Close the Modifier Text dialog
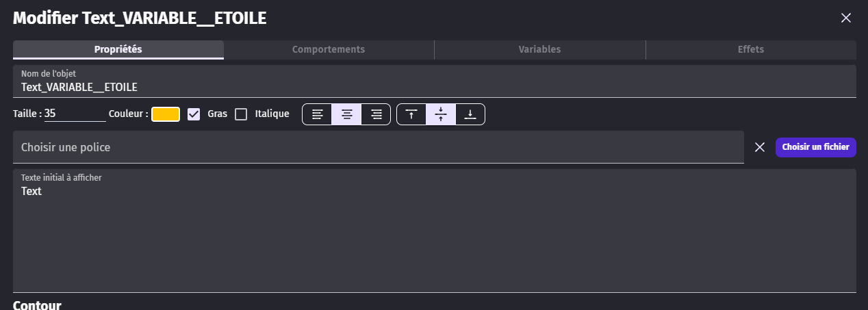This screenshot has width=868, height=310. pos(846,18)
